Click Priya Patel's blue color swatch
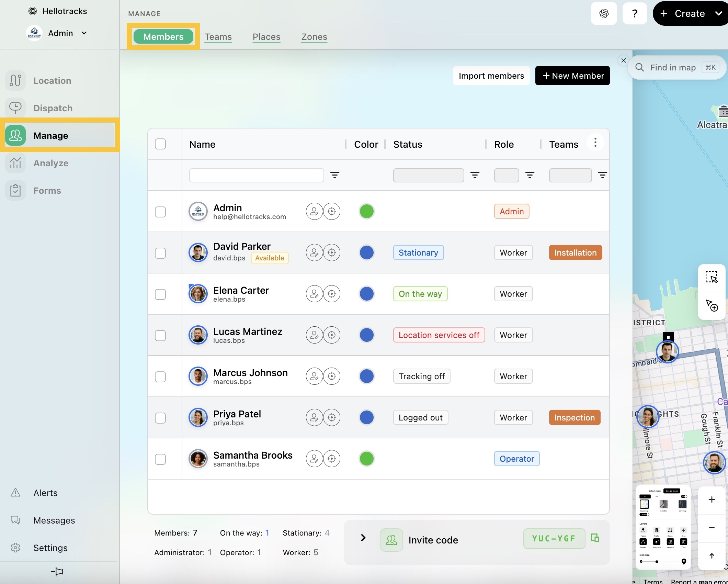The image size is (728, 584). (x=366, y=417)
